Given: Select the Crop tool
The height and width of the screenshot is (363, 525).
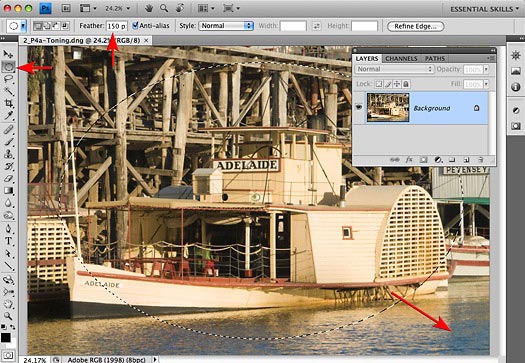Looking at the screenshot, I should point(8,103).
